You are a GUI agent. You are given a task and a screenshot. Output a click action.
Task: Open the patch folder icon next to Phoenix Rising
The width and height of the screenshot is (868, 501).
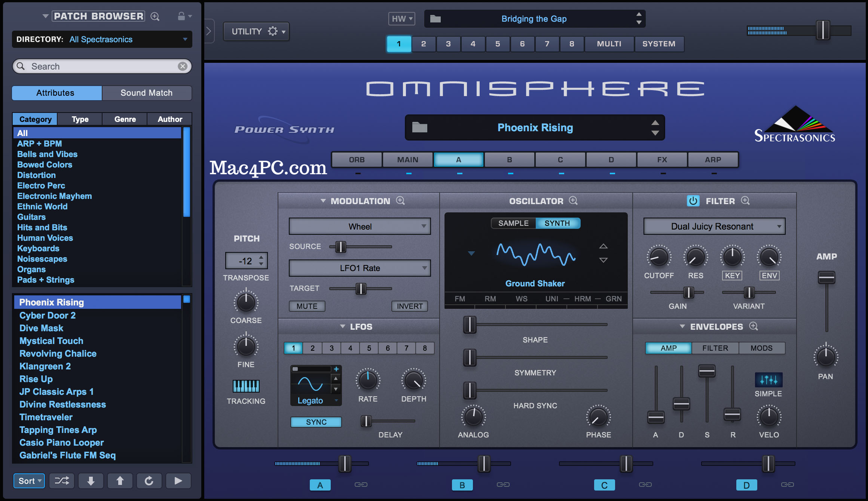420,127
